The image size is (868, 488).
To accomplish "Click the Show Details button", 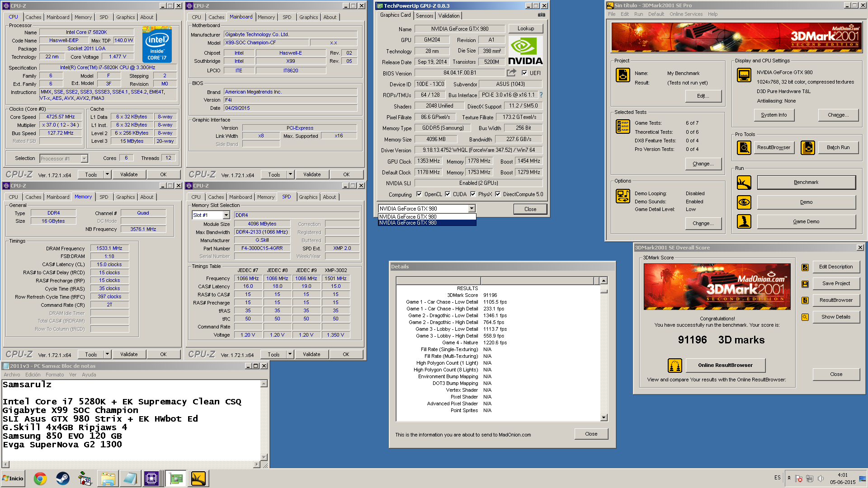I will pos(835,317).
